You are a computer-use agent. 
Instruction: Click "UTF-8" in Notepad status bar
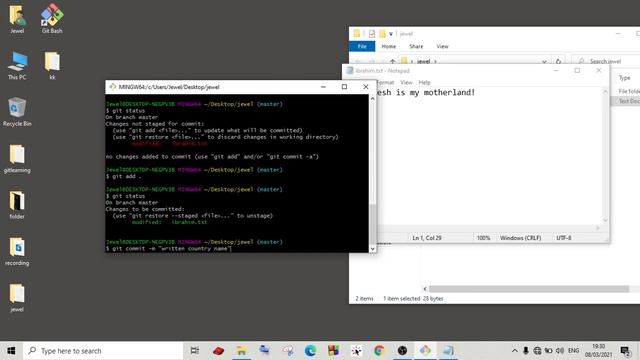coord(564,238)
